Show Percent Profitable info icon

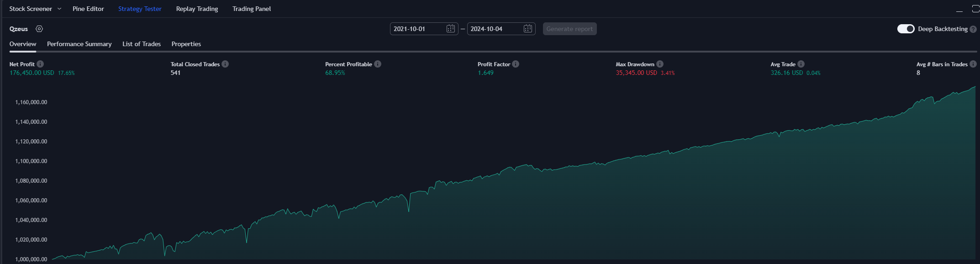[x=378, y=64]
